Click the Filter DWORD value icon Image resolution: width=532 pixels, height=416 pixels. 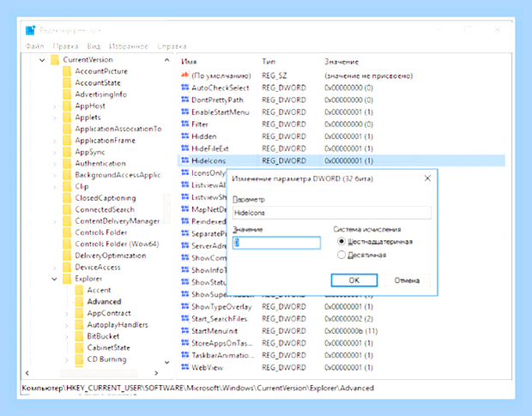[x=184, y=124]
